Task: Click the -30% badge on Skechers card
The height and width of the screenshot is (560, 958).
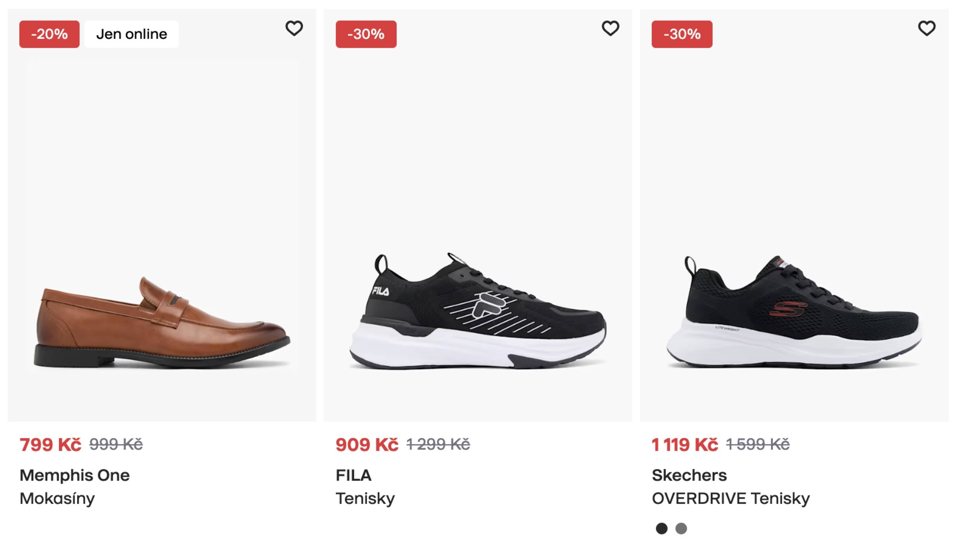Action: [x=682, y=34]
